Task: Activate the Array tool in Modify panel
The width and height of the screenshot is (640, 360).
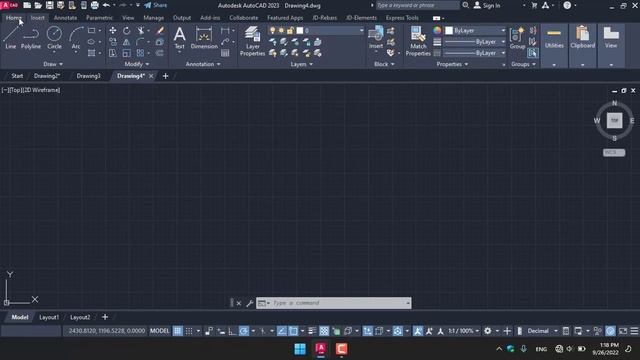Action: pos(140,53)
